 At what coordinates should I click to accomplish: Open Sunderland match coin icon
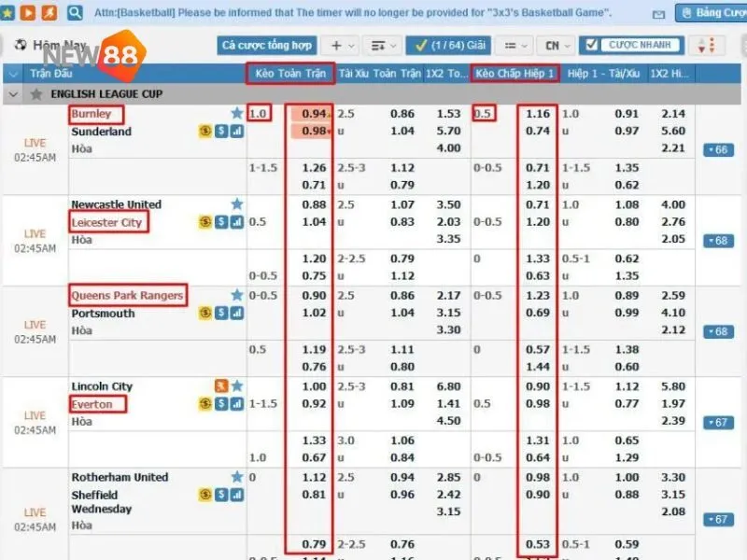[x=205, y=131]
